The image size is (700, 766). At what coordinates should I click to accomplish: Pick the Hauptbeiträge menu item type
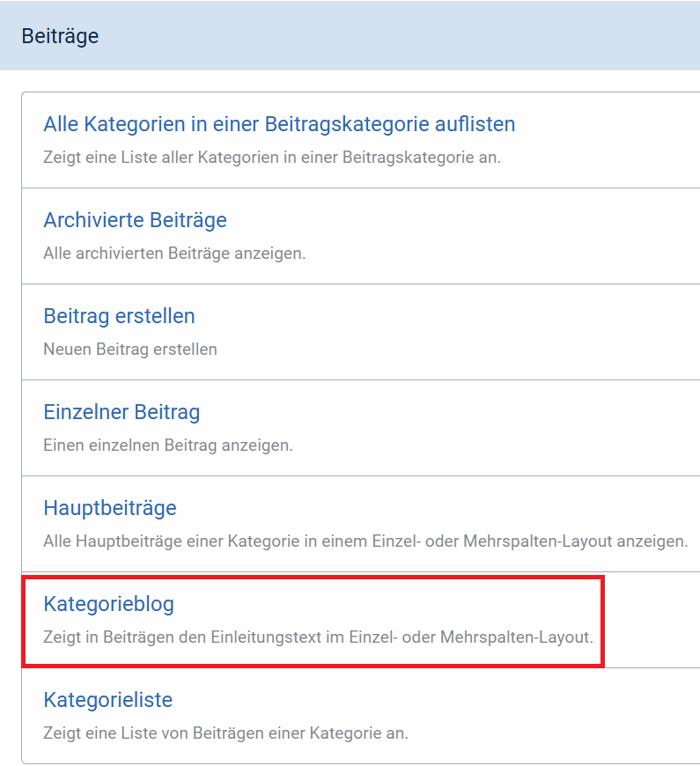110,508
